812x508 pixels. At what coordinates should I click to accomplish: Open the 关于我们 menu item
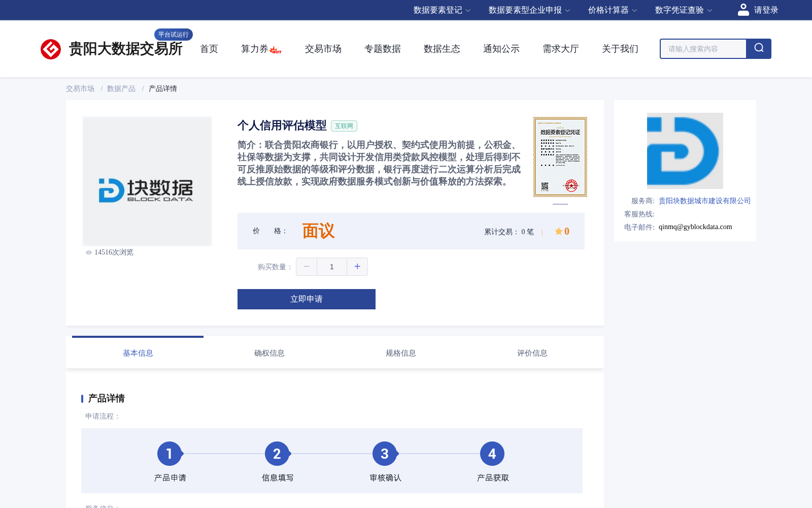pos(620,49)
